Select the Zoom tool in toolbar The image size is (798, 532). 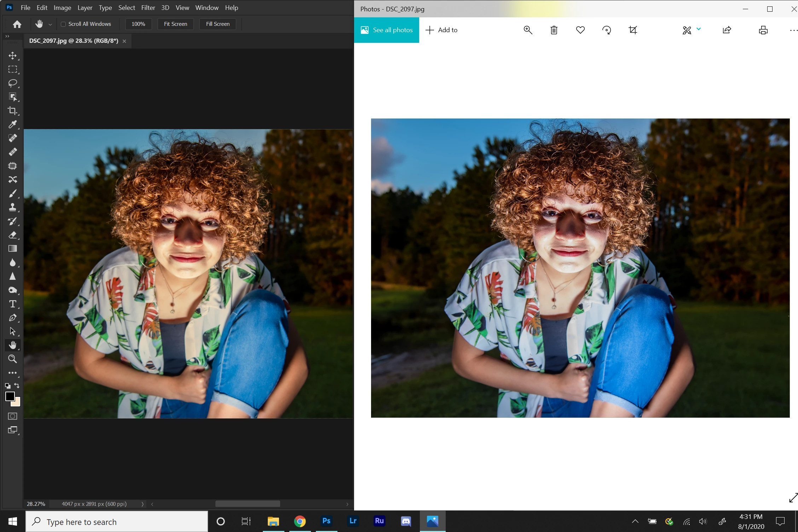click(x=13, y=359)
